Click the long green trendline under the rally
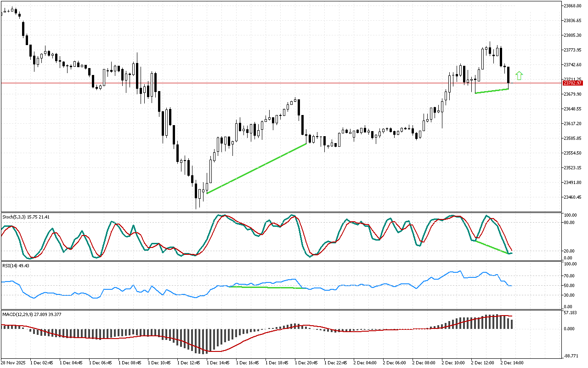Screen dimensions: 588x368 256,169
